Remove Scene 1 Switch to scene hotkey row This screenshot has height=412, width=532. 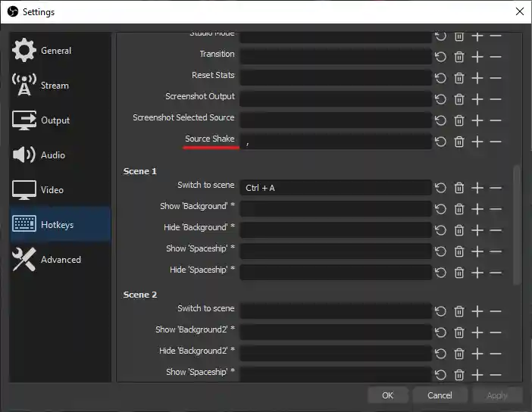(496, 188)
